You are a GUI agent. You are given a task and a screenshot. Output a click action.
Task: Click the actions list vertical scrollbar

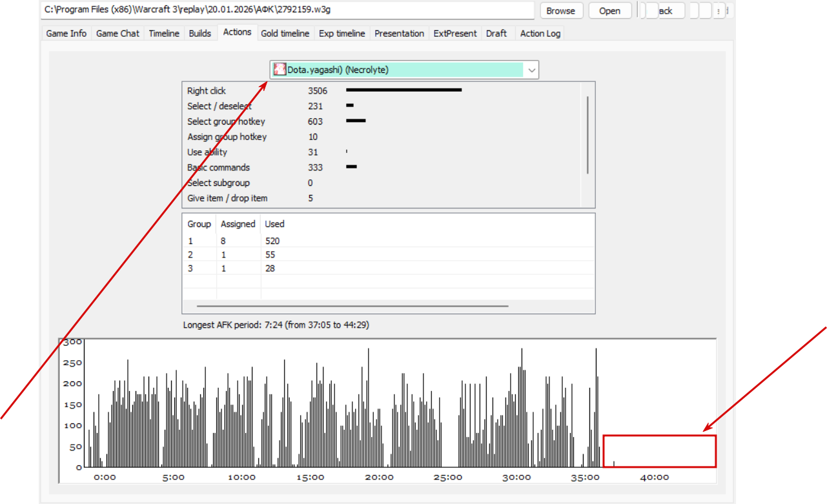click(x=587, y=135)
